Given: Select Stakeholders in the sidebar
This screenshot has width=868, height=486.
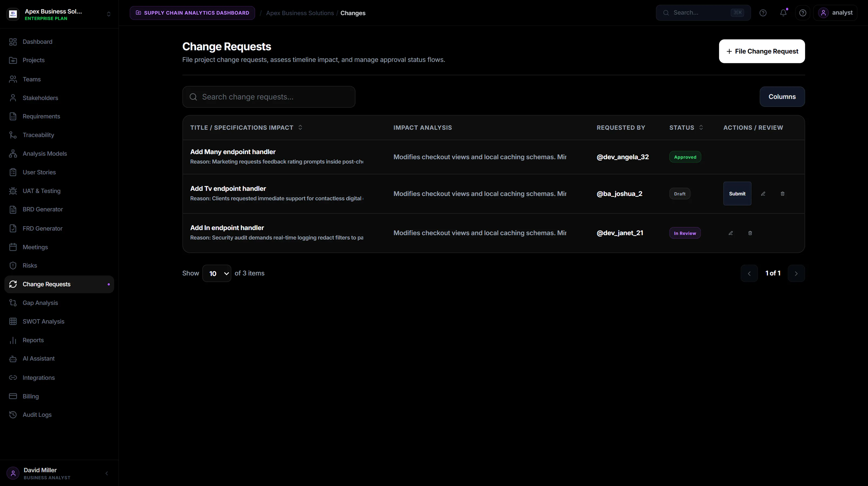Looking at the screenshot, I should click(x=59, y=98).
